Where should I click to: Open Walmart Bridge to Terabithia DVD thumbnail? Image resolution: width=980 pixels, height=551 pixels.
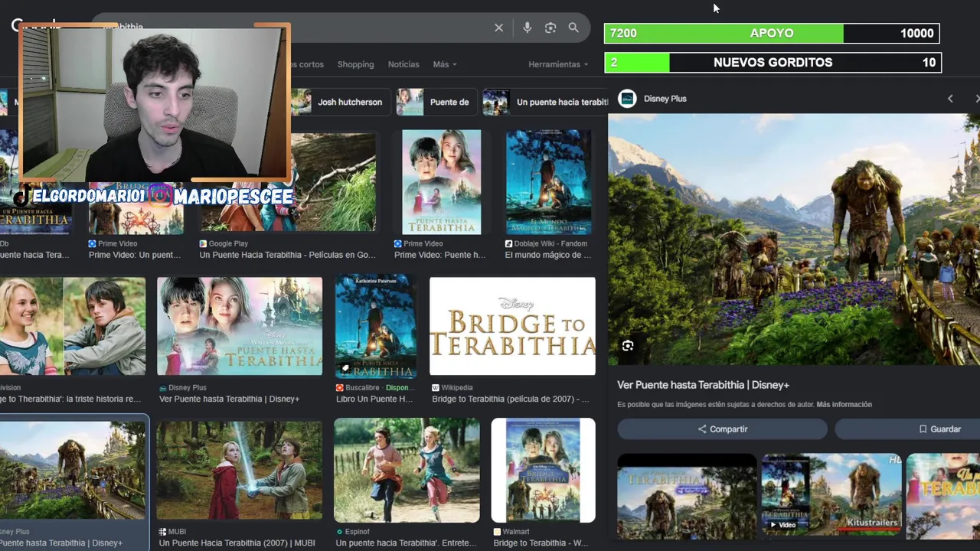[543, 470]
